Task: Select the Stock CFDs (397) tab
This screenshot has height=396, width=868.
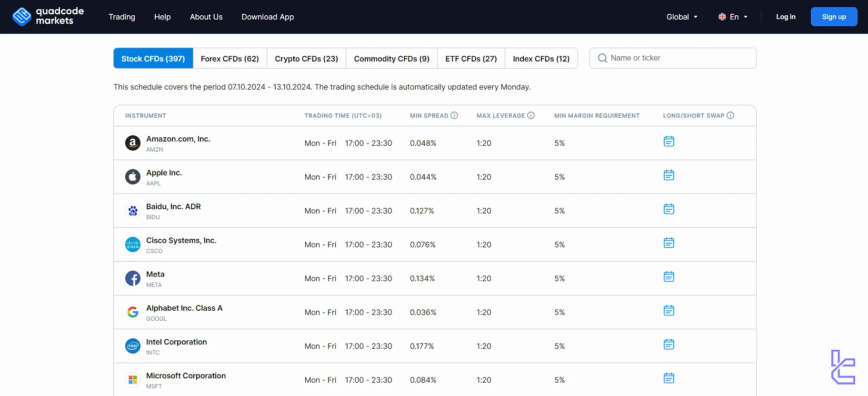Action: click(x=153, y=58)
